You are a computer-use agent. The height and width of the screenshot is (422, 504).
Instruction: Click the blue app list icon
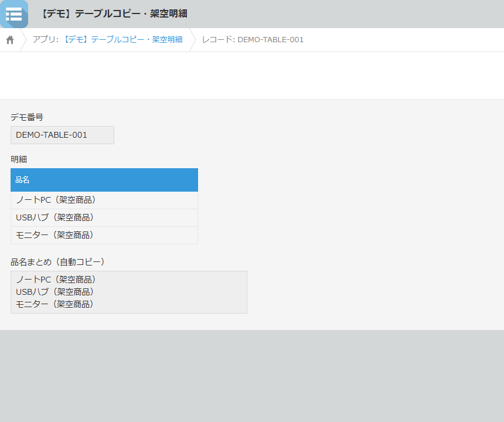coord(14,14)
